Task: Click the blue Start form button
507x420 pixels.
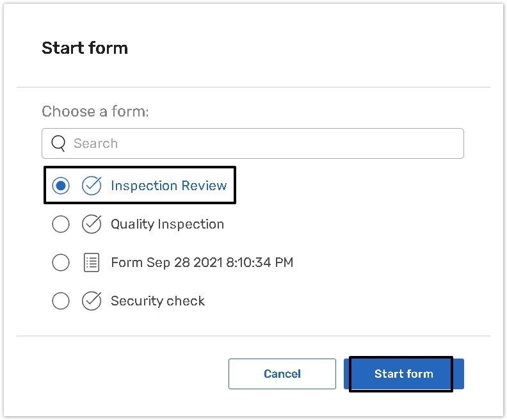Action: coord(403,374)
